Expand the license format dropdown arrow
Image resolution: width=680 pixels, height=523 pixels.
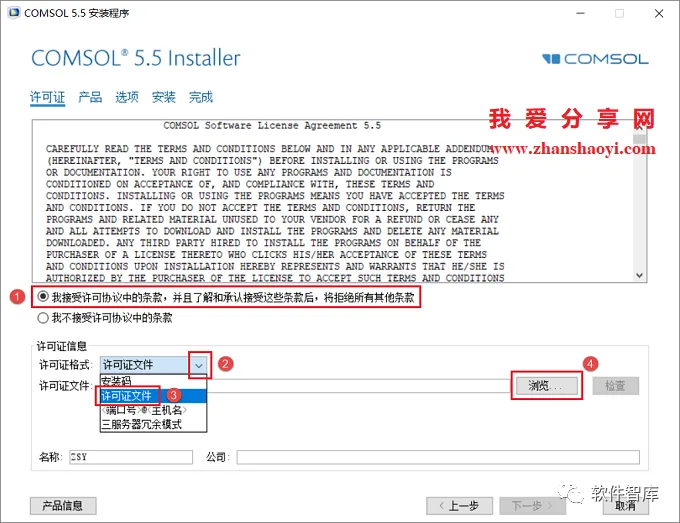(199, 366)
